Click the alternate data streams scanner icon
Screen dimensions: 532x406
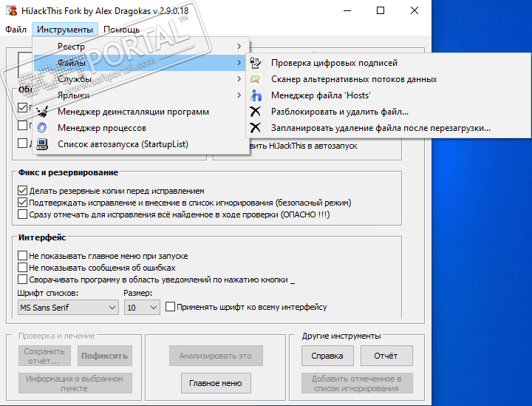(256, 79)
